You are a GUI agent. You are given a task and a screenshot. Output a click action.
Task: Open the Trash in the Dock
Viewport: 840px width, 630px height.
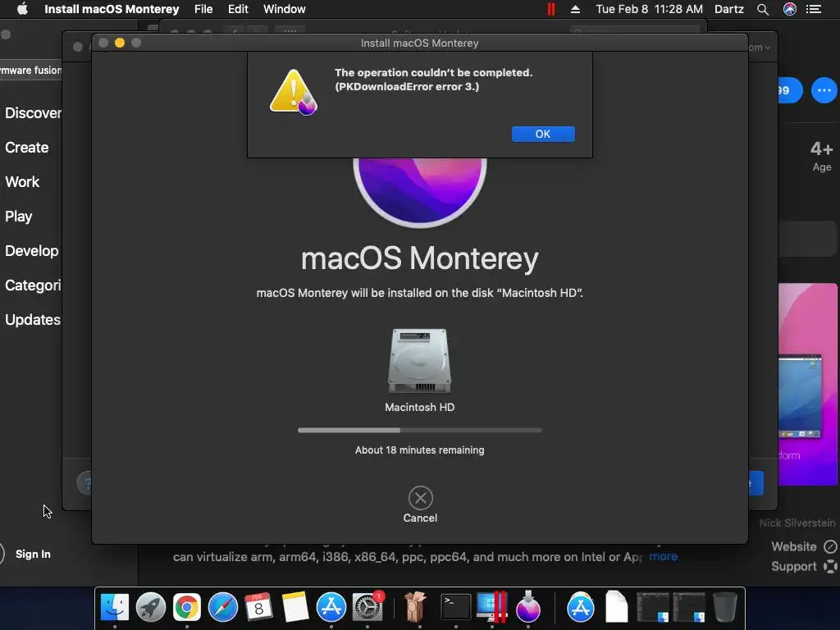point(725,607)
